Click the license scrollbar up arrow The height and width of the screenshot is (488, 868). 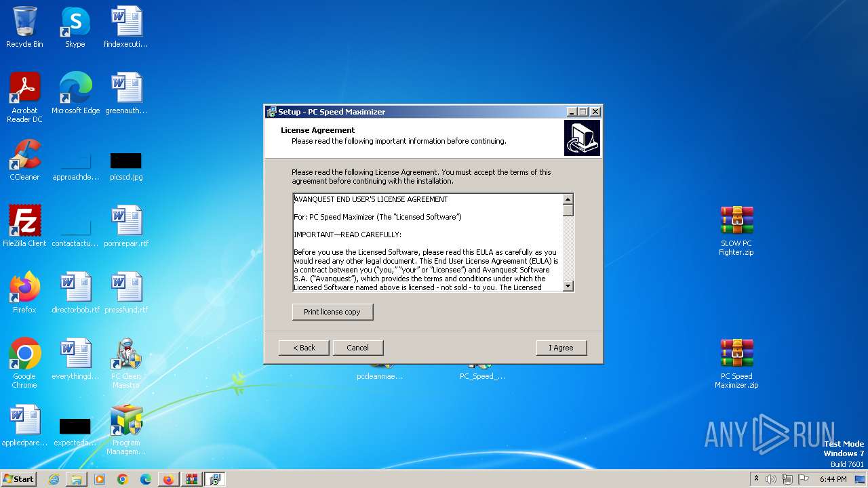pos(568,199)
